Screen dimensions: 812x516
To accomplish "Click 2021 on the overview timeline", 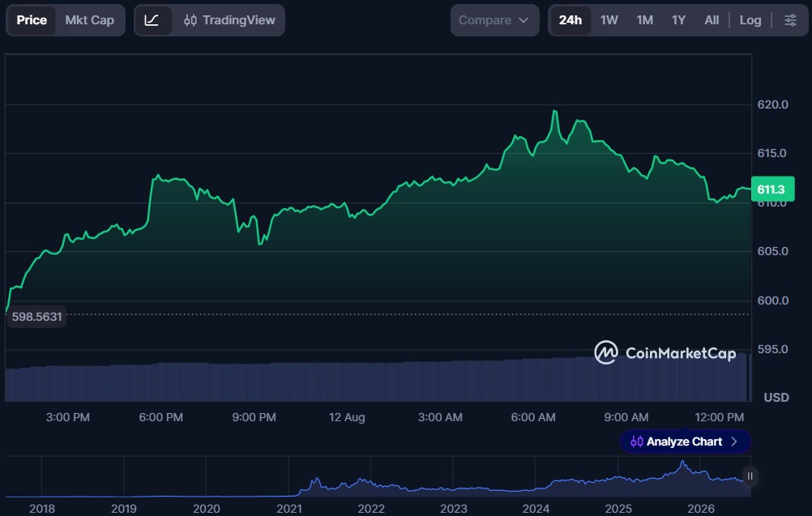I will click(289, 509).
